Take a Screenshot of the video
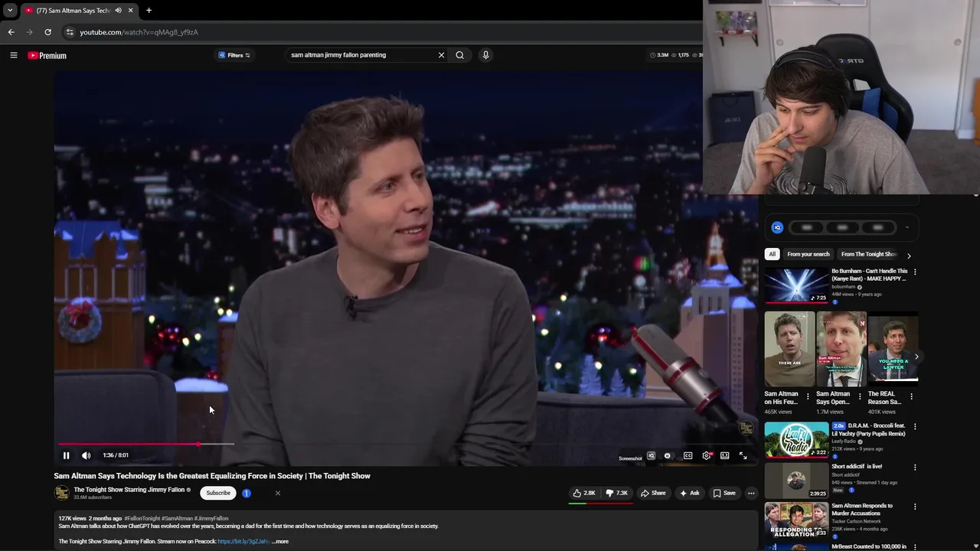The width and height of the screenshot is (980, 551). pos(630,458)
